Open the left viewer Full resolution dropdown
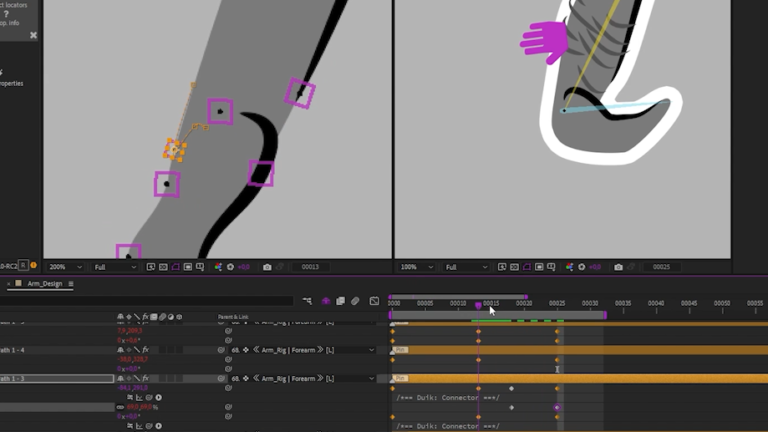 pyautogui.click(x=114, y=268)
